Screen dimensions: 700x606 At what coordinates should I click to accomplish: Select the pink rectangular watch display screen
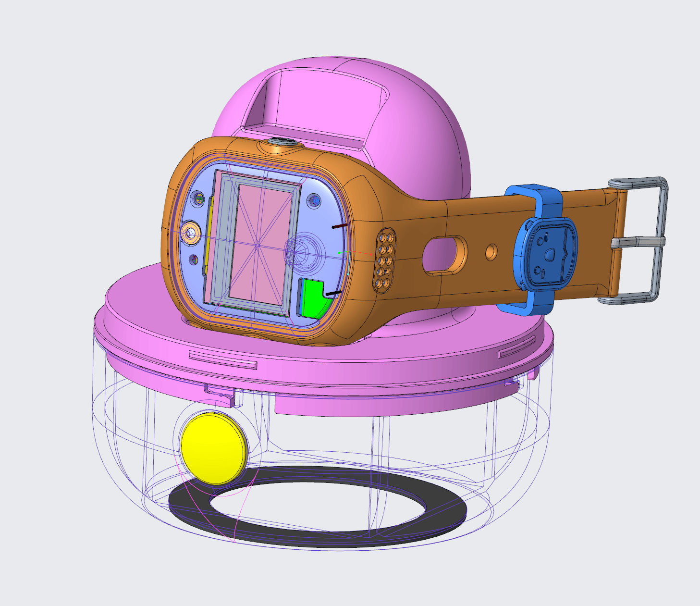[x=261, y=246]
